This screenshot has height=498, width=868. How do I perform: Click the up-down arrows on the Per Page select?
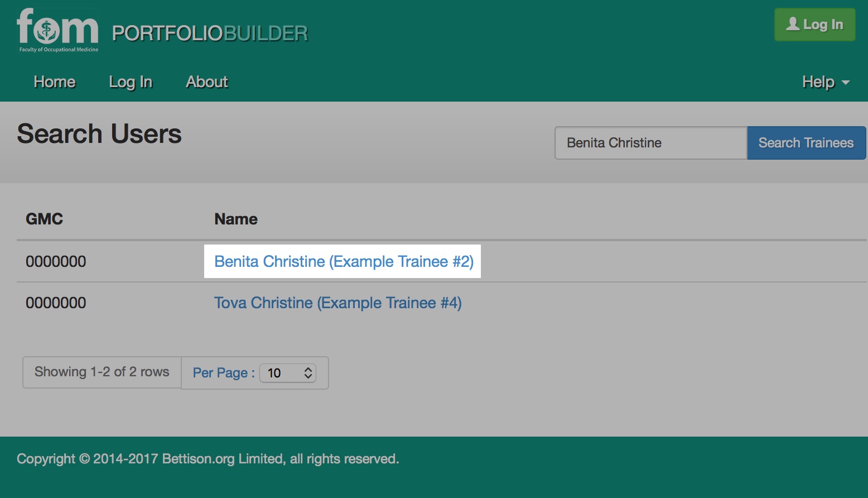coord(308,373)
